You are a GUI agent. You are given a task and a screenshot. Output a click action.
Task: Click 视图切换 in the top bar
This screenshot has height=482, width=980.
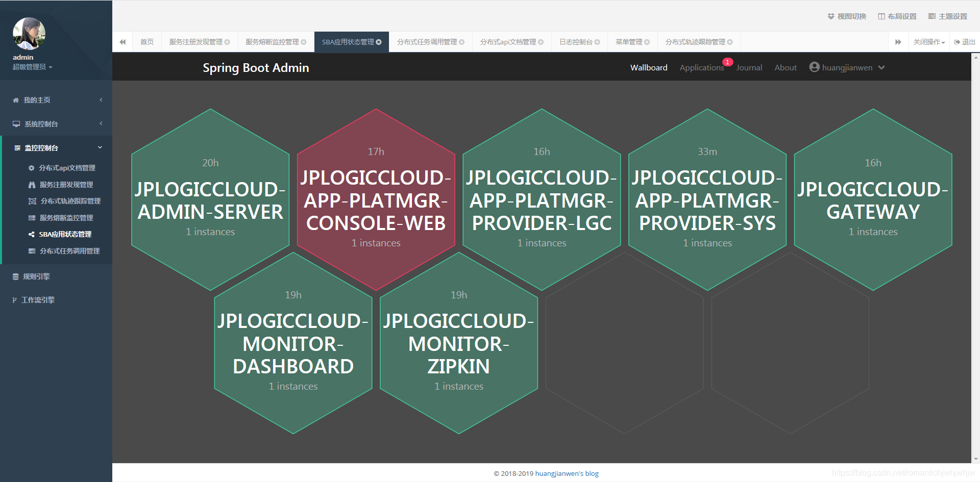[847, 16]
